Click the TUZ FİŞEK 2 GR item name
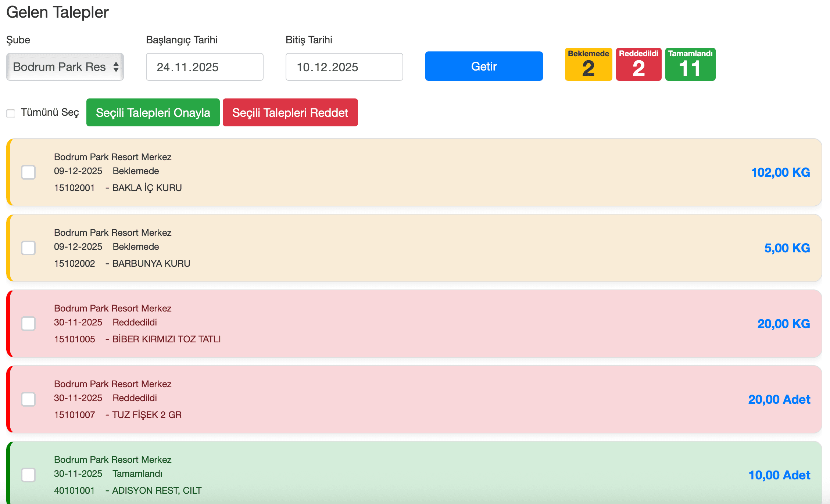Image resolution: width=830 pixels, height=504 pixels. tap(147, 415)
